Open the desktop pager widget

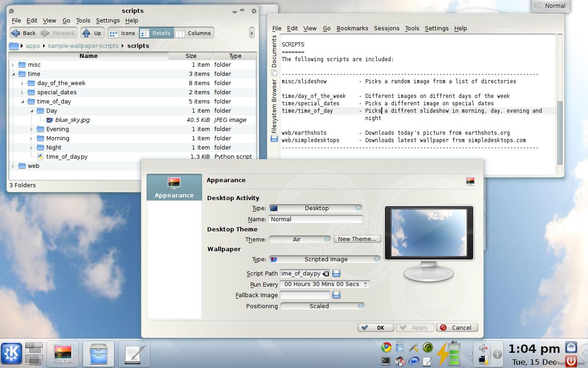pos(34,353)
